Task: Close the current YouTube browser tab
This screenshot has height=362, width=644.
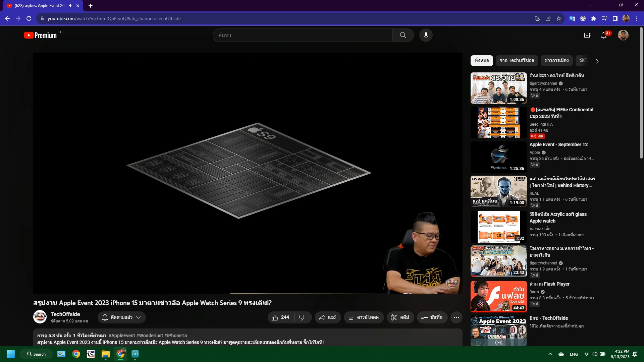Action: pos(78,6)
